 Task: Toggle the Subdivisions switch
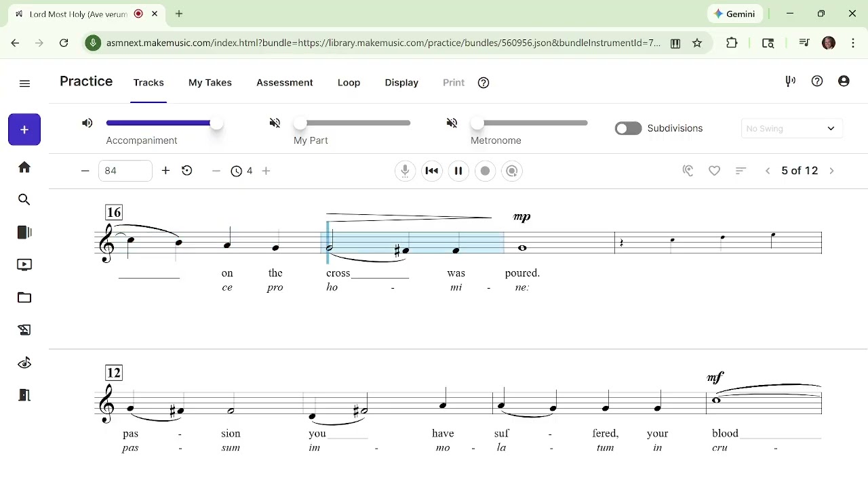[628, 128]
